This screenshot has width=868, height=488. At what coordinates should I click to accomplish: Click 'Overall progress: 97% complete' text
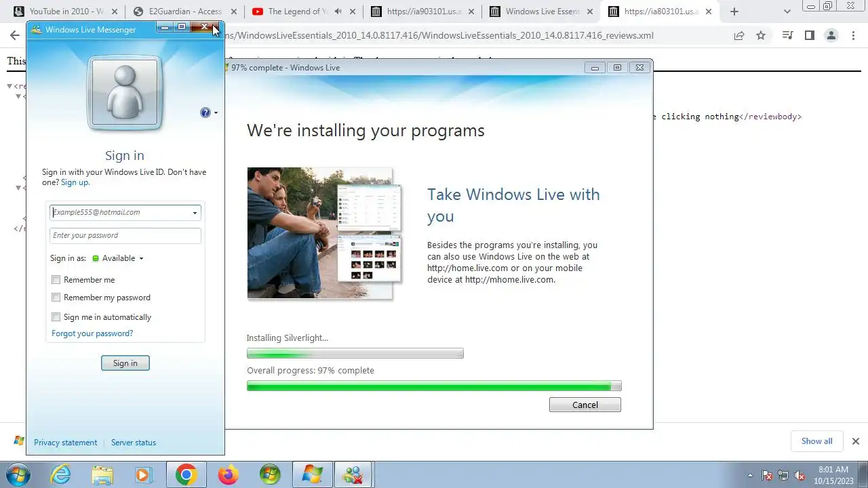pyautogui.click(x=311, y=370)
